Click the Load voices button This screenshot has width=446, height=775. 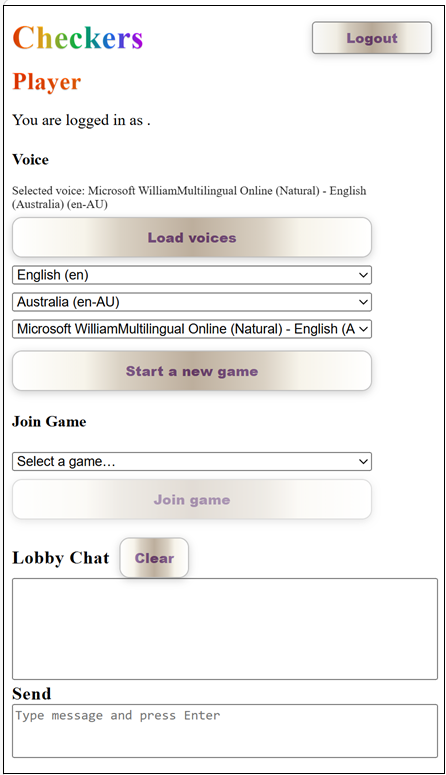tap(192, 237)
